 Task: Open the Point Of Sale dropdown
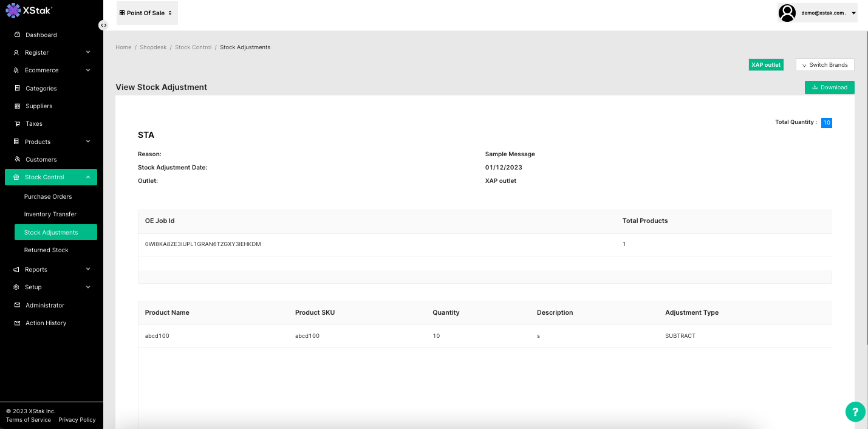tap(146, 13)
